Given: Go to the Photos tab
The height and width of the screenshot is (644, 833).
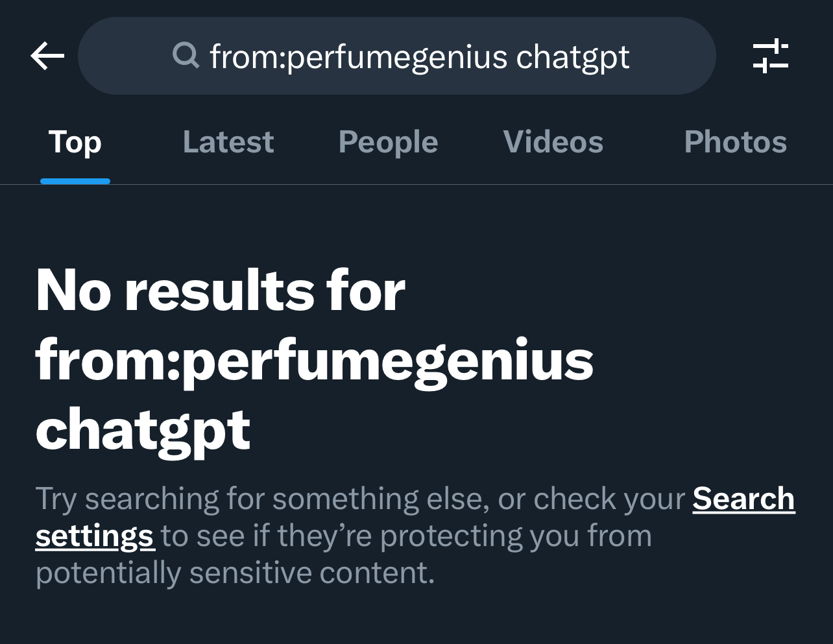Looking at the screenshot, I should [x=735, y=142].
